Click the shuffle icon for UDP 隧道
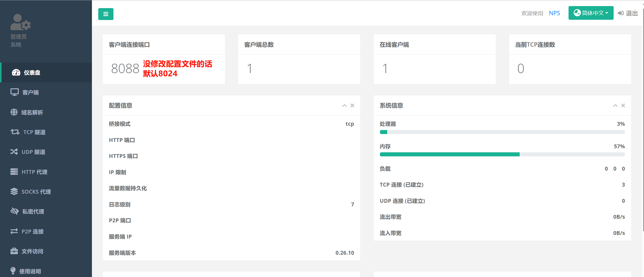The height and width of the screenshot is (277, 644). pos(14,152)
